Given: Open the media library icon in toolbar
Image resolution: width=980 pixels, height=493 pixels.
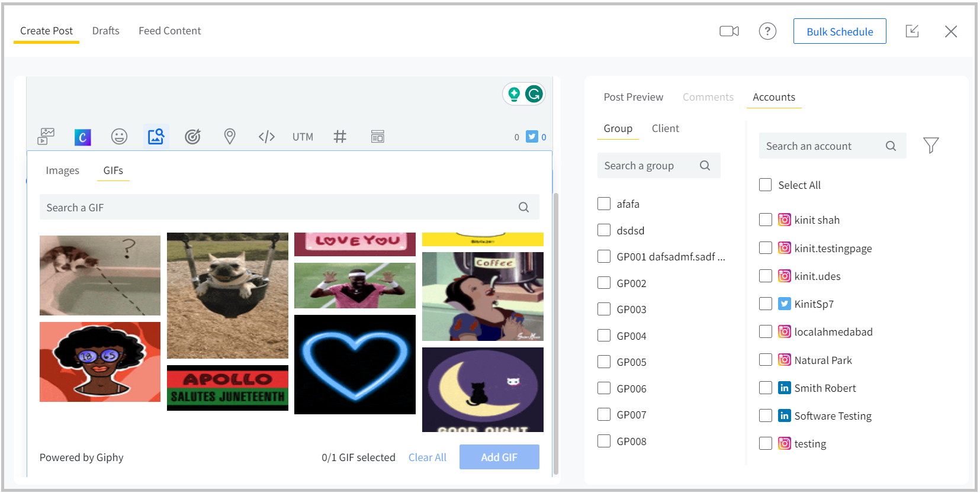Looking at the screenshot, I should coord(46,137).
